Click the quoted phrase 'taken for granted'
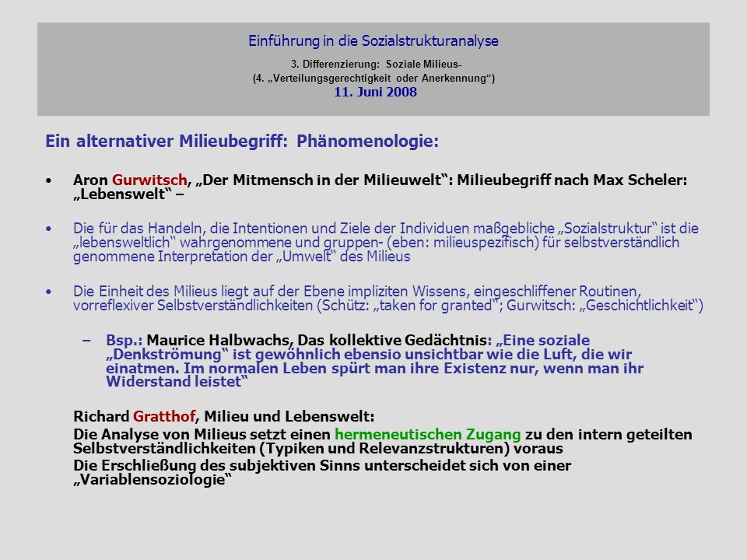Viewport: 747px width, 560px height. pyautogui.click(x=436, y=305)
